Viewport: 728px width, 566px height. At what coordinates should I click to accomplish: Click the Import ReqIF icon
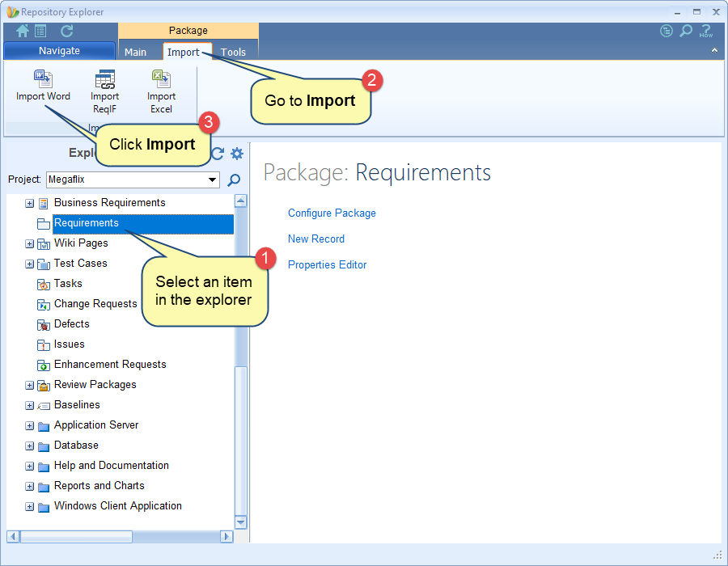105,79
